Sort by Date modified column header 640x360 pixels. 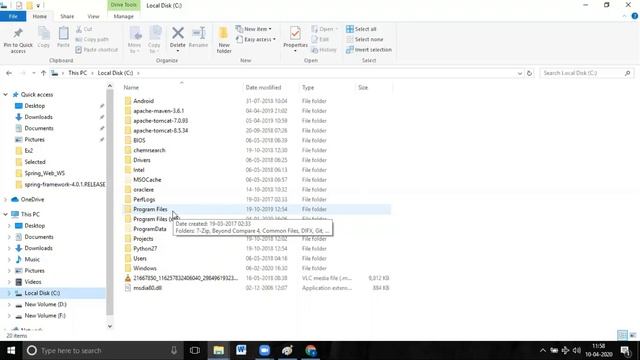pos(271,87)
